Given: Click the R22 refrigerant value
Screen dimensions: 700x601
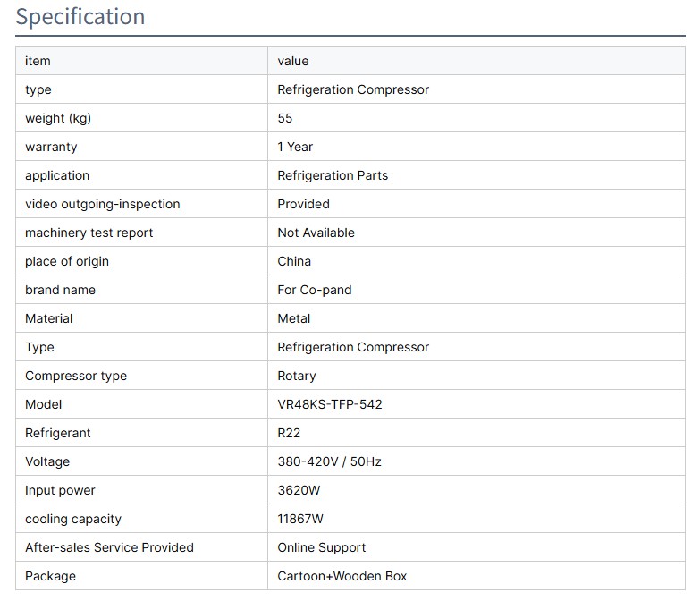Looking at the screenshot, I should point(291,433).
